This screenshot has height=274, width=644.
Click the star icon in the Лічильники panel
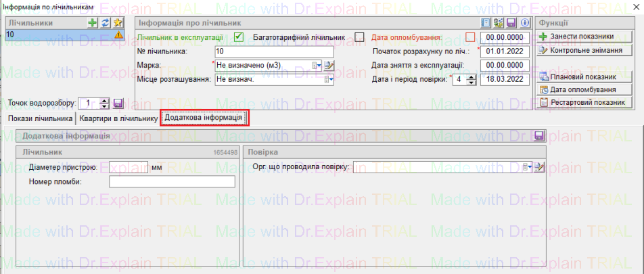pos(117,23)
